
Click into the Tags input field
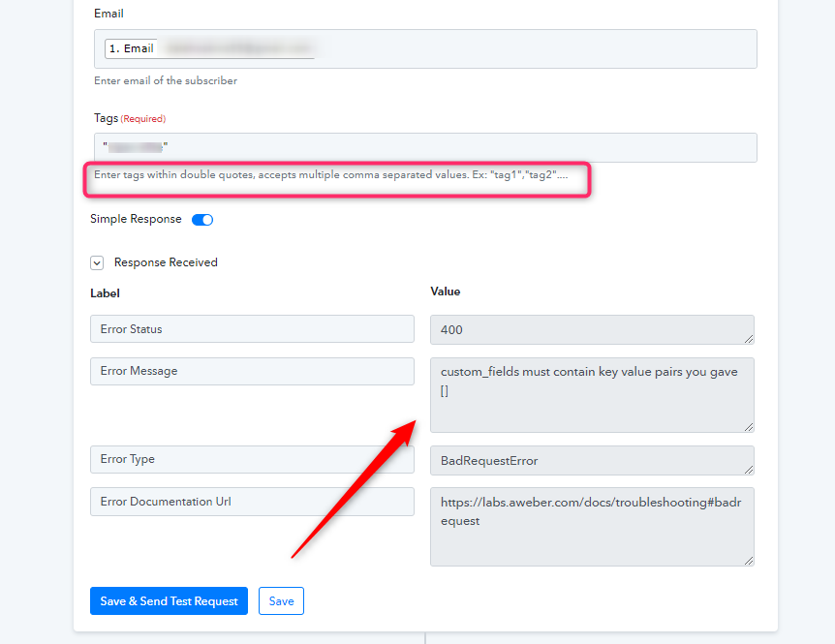click(x=426, y=147)
